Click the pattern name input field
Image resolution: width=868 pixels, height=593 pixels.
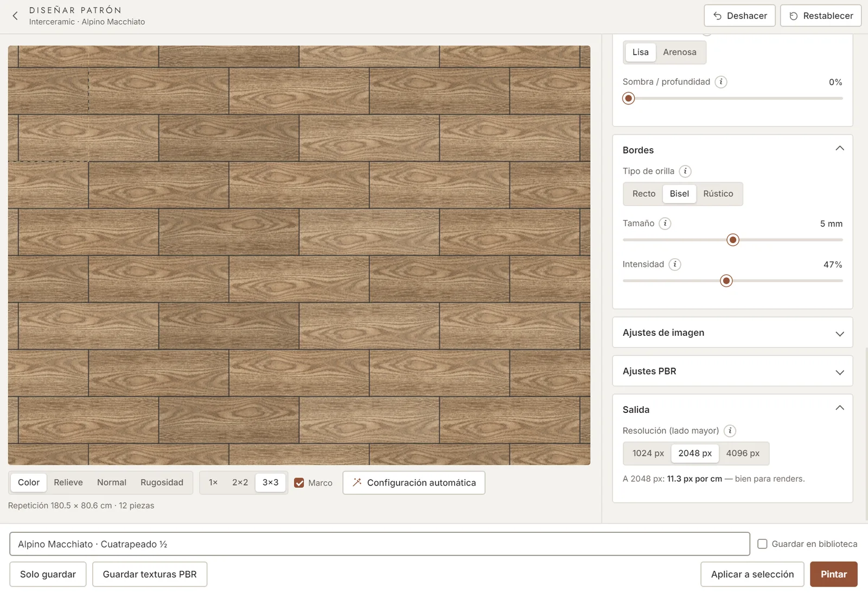click(380, 544)
